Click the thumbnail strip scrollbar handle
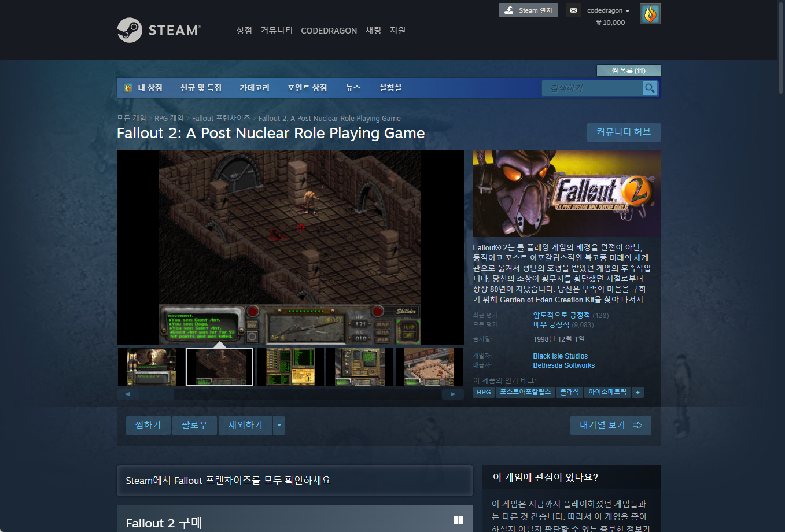The width and height of the screenshot is (785, 532). coord(156,394)
